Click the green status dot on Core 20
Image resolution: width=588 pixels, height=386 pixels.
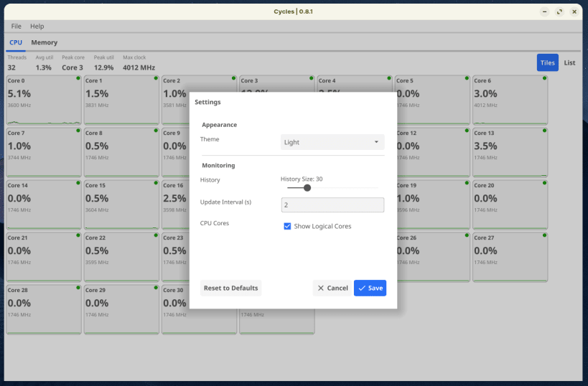click(x=544, y=183)
